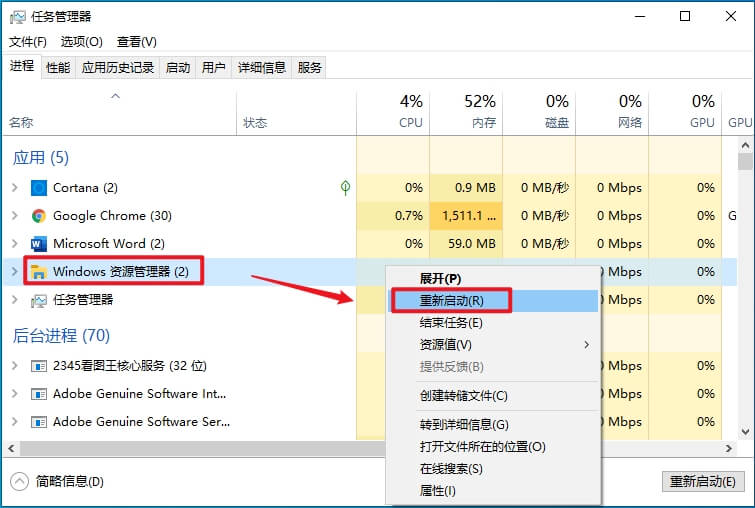Click the Windows 资源管理器 folder icon
755x508 pixels.
[39, 271]
